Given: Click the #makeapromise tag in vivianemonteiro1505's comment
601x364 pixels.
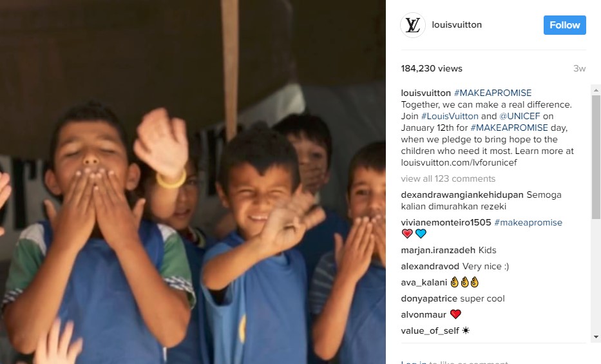Looking at the screenshot, I should (x=528, y=223).
